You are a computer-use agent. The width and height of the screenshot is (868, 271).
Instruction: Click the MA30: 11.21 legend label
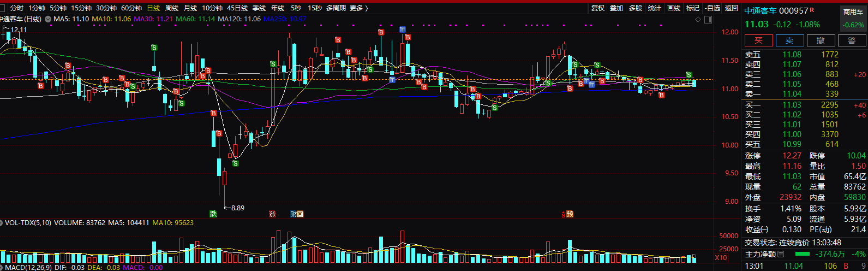(153, 19)
